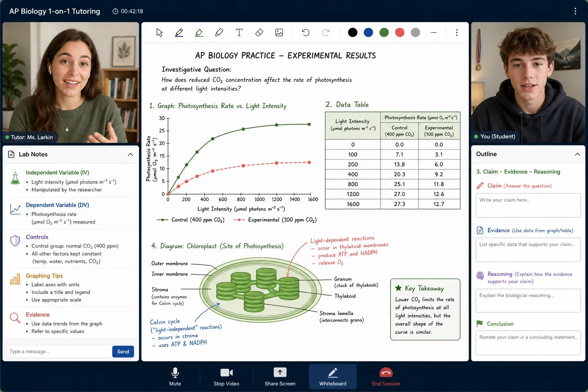Choose the red color swatch
The height and width of the screenshot is (392, 588).
[400, 33]
